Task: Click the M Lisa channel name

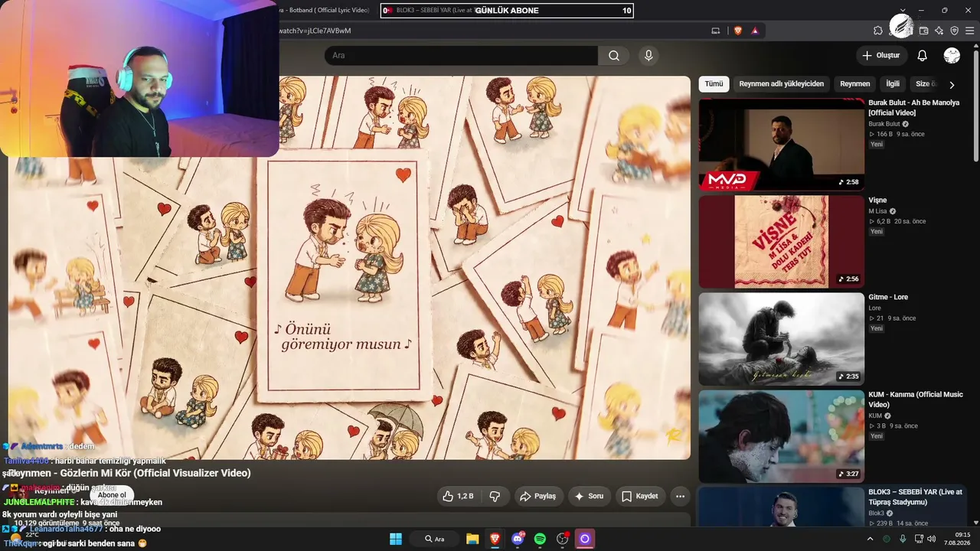Action: click(x=877, y=211)
